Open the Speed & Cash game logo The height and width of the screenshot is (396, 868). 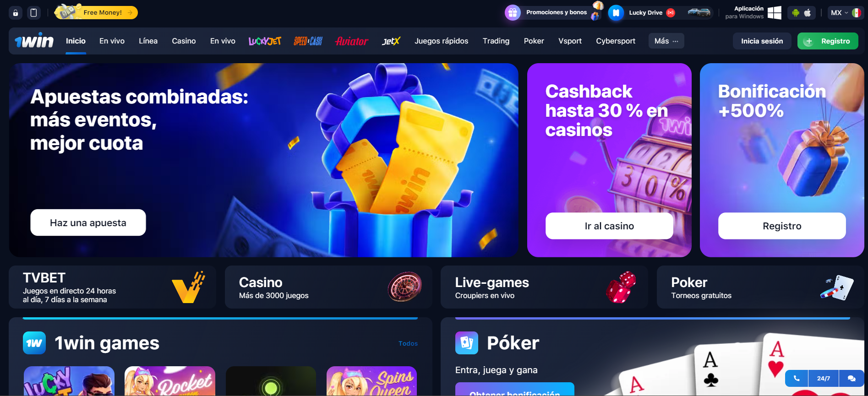308,41
